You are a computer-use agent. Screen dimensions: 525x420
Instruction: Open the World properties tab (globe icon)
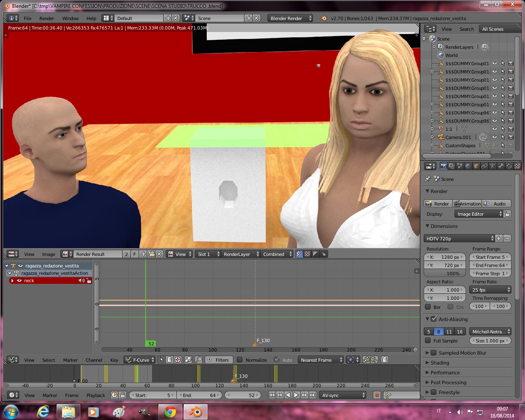click(468, 166)
